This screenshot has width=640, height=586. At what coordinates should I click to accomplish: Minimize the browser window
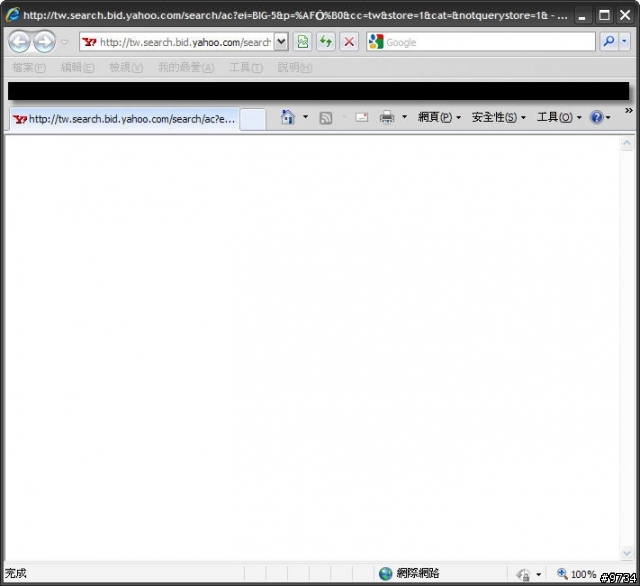pos(582,16)
